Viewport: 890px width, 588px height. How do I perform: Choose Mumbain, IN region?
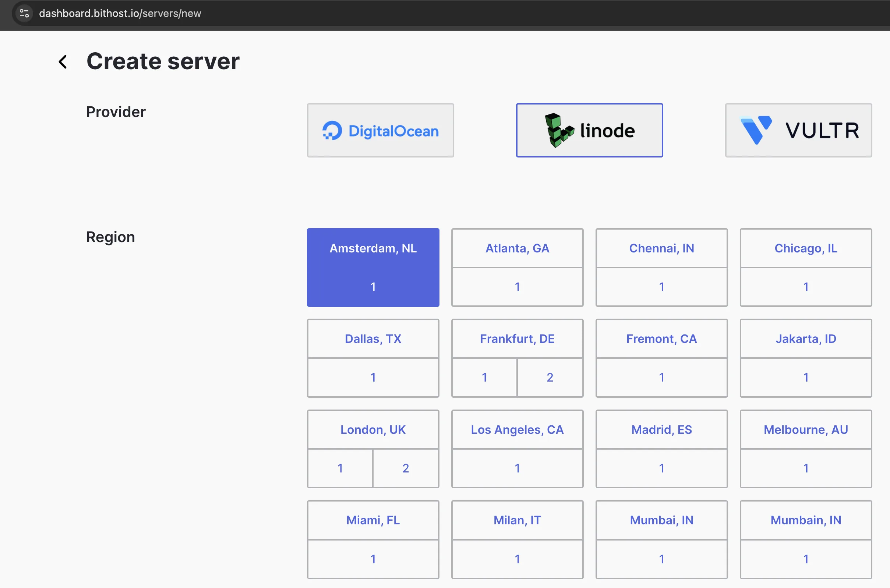806,521
